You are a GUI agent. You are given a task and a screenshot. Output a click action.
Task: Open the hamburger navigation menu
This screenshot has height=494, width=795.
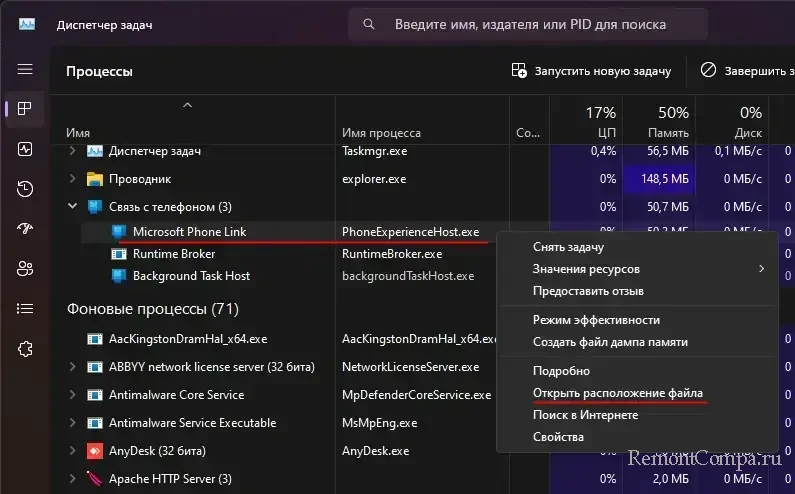pos(25,70)
